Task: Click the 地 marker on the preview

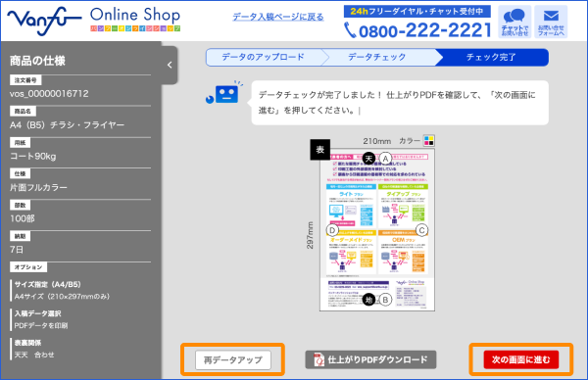Action: click(x=369, y=300)
